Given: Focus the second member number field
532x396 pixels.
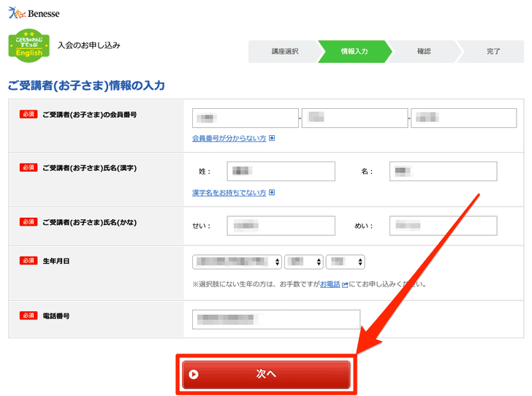Looking at the screenshot, I should (354, 118).
